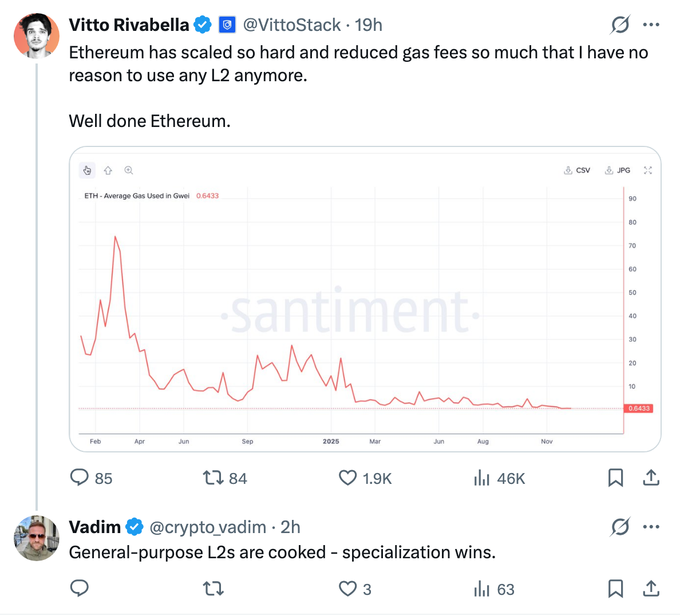Open the more options menu on Vadim's reply
This screenshot has width=680, height=616.
(651, 527)
